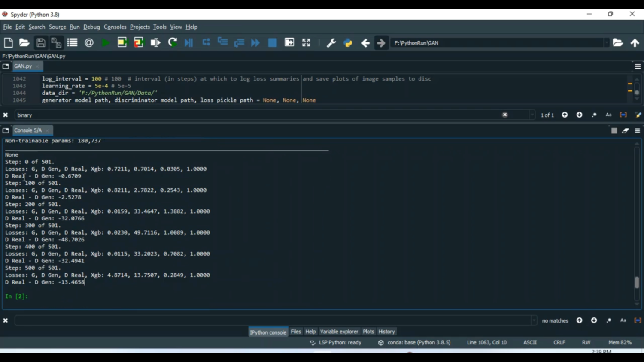Open the Debug menu

(91, 27)
